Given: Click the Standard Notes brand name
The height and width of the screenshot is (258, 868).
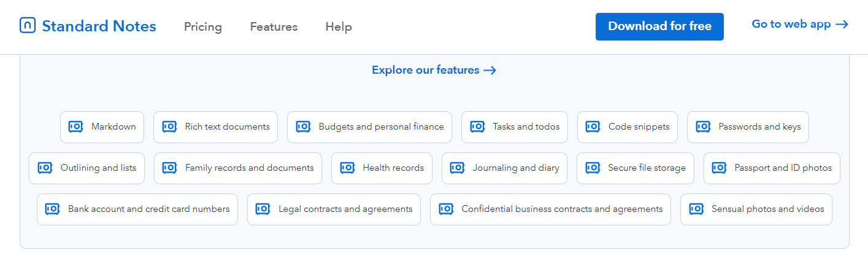Looking at the screenshot, I should point(99,26).
